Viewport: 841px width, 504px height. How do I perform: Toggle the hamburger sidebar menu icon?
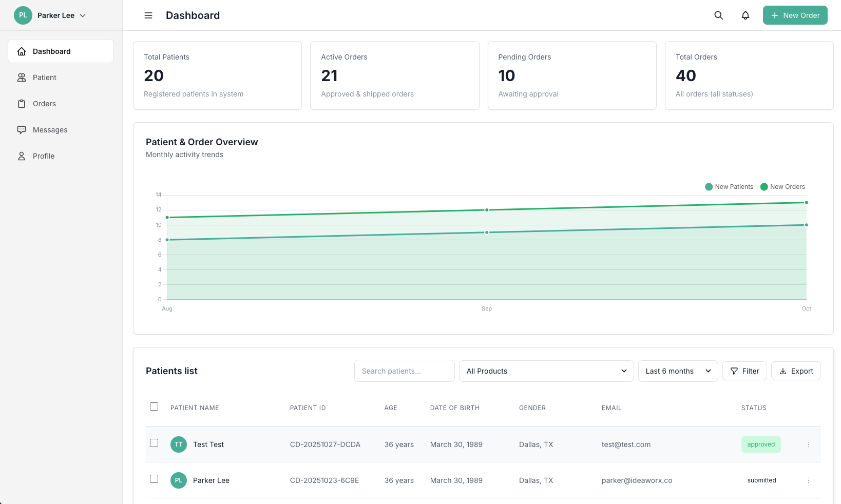point(148,15)
